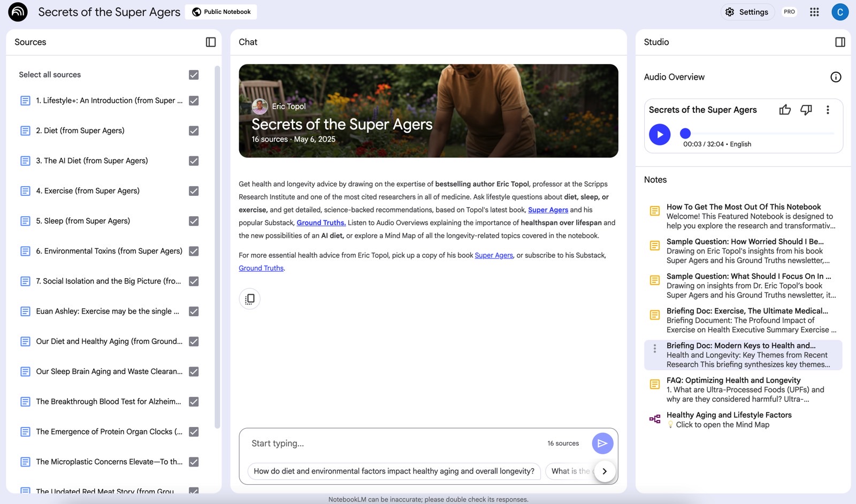
Task: Click the Sources panel scrollbar
Action: (217, 246)
